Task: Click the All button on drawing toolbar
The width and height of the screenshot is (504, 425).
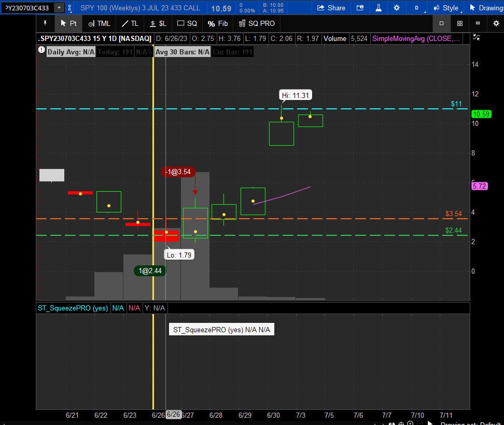Action: tap(478, 23)
